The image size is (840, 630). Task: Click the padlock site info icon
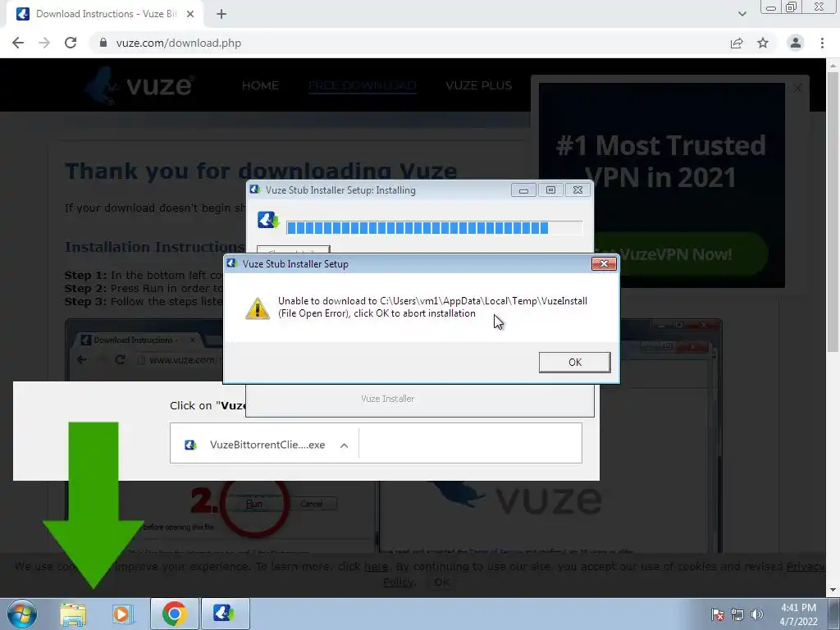[x=103, y=43]
